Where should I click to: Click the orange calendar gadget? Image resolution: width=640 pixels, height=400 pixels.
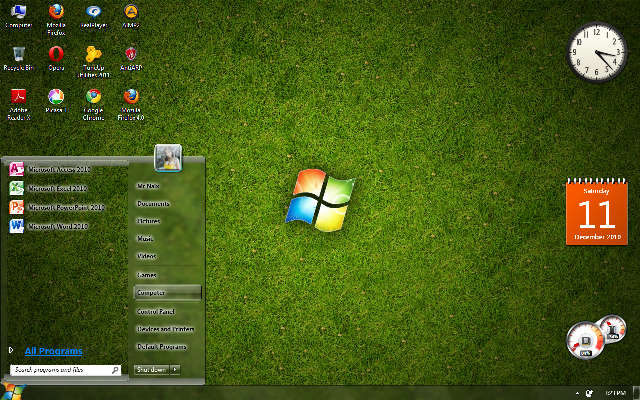click(597, 211)
